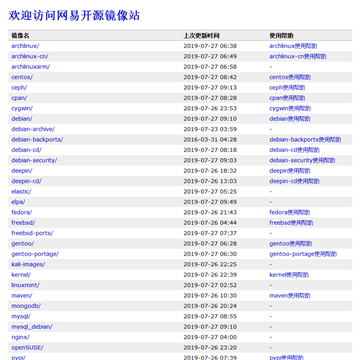Image resolution: width=360 pixels, height=360 pixels.
Task: Go to the centos/ mirror
Action: click(x=22, y=77)
